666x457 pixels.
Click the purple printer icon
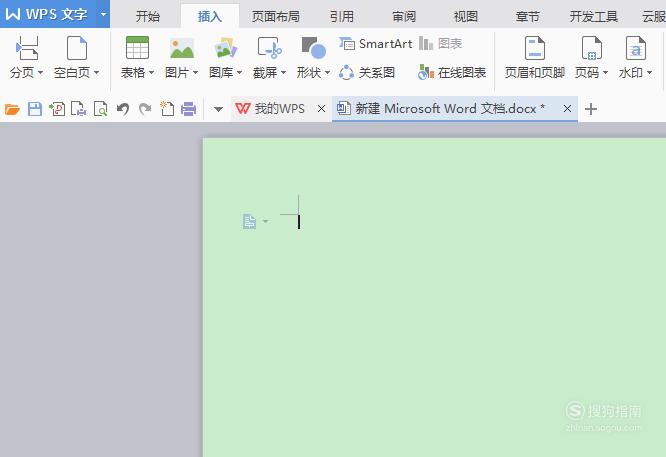pyautogui.click(x=189, y=109)
